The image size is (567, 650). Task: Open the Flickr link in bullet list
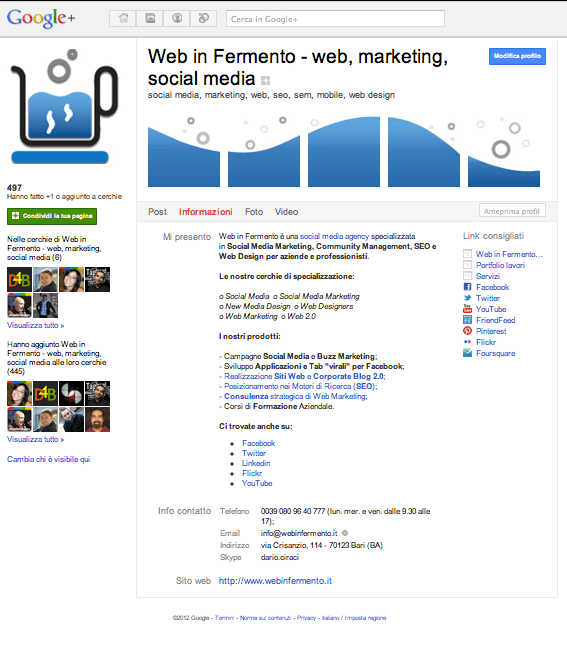(x=252, y=473)
